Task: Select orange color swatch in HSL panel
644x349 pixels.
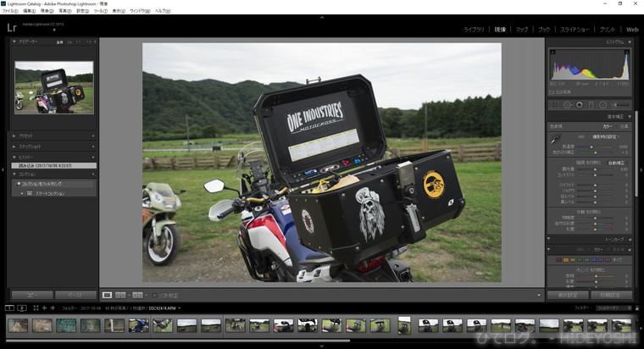Action: (565, 260)
